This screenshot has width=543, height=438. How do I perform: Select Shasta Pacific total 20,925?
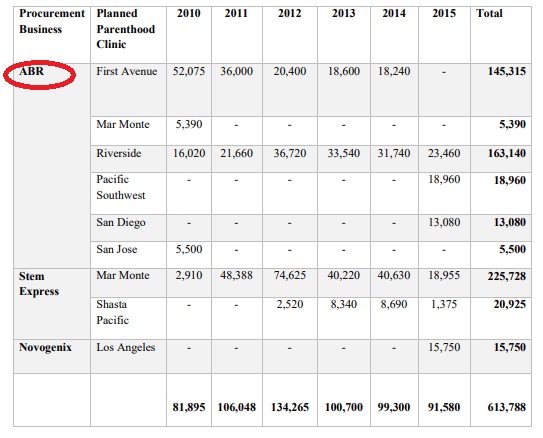(x=509, y=305)
